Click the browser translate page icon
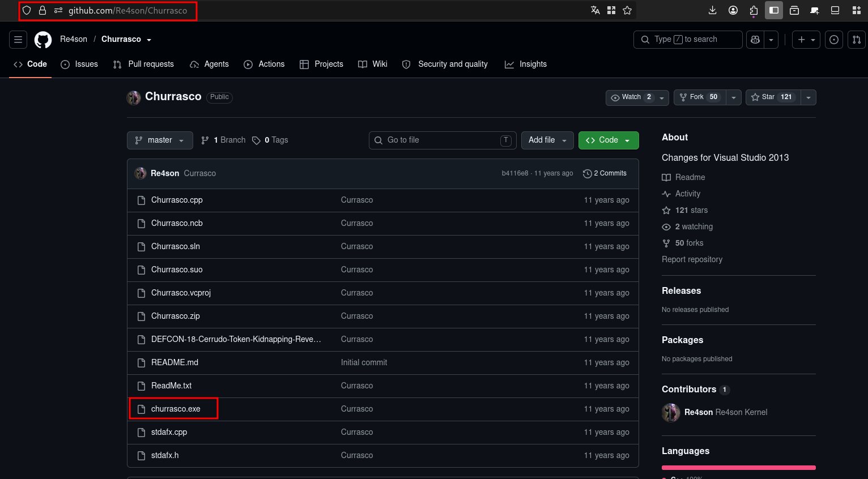Viewport: 868px width, 479px height. 595,10
